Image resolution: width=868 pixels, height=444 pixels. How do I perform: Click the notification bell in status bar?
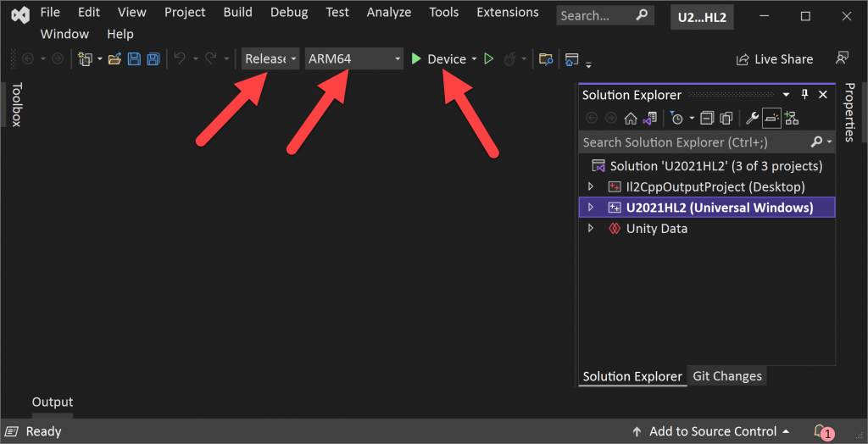click(821, 431)
